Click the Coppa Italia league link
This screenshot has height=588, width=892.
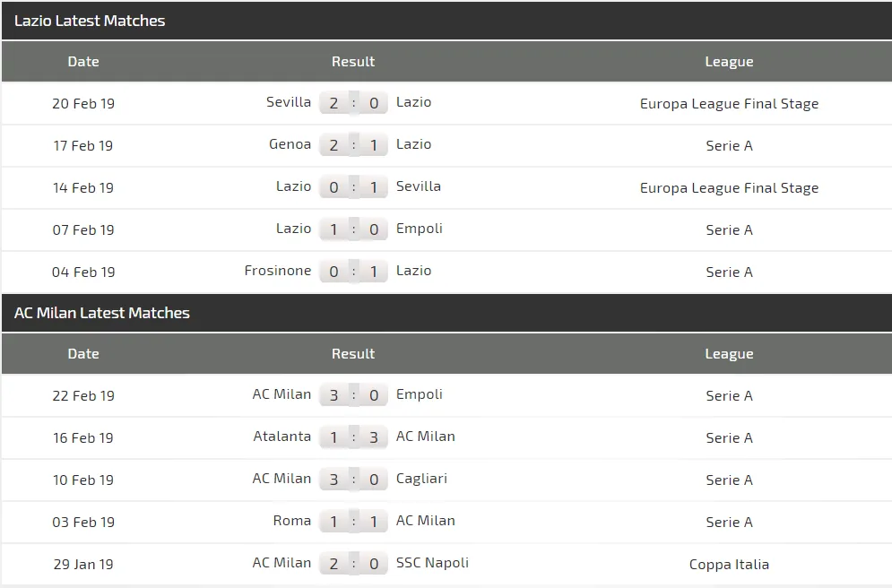(x=729, y=564)
